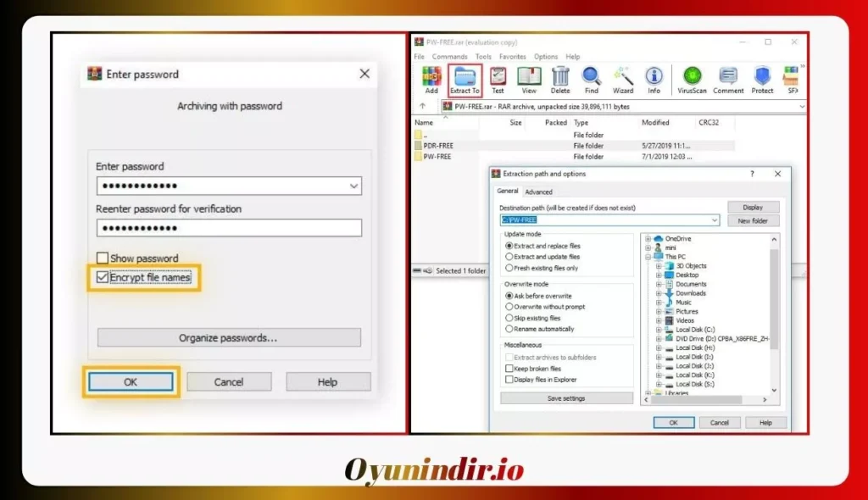
Task: Open the Destination path dropdown arrow
Action: click(x=714, y=219)
